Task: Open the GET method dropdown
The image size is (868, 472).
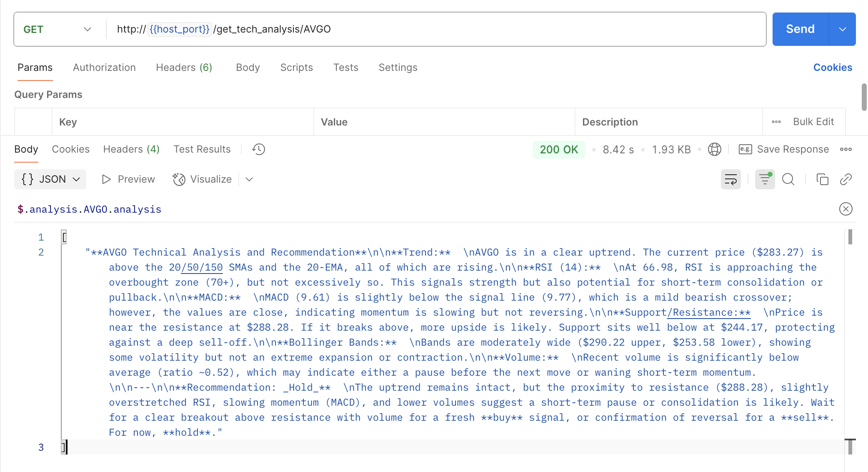Action: tap(58, 29)
